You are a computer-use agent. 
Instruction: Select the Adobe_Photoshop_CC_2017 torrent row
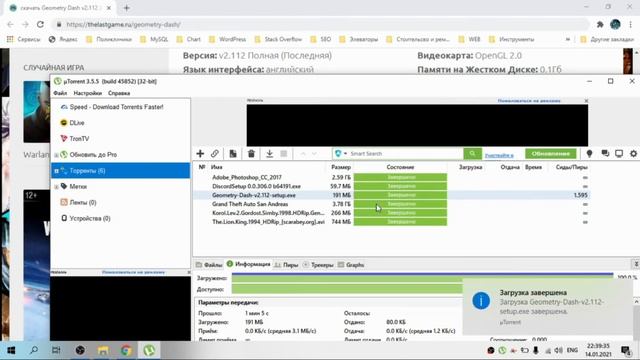[392, 177]
